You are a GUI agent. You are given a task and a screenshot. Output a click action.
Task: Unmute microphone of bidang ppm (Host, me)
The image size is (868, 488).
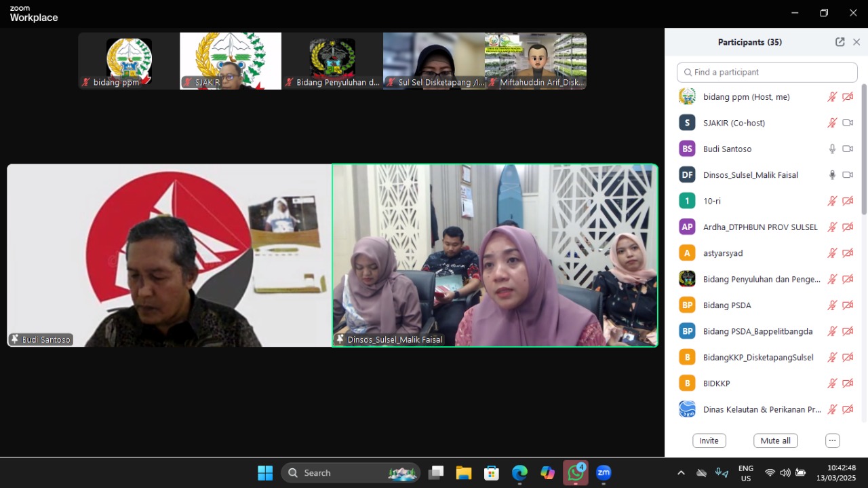tap(832, 97)
